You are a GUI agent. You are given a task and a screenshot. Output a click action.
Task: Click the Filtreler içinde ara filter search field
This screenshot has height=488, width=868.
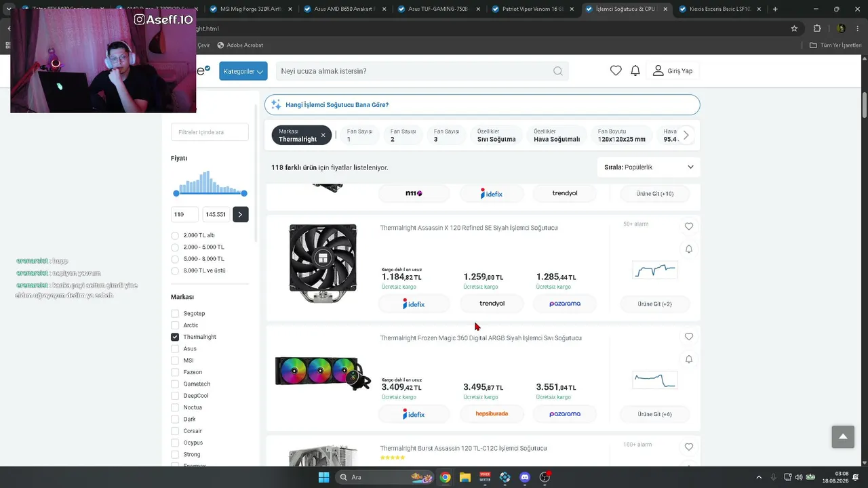point(210,132)
